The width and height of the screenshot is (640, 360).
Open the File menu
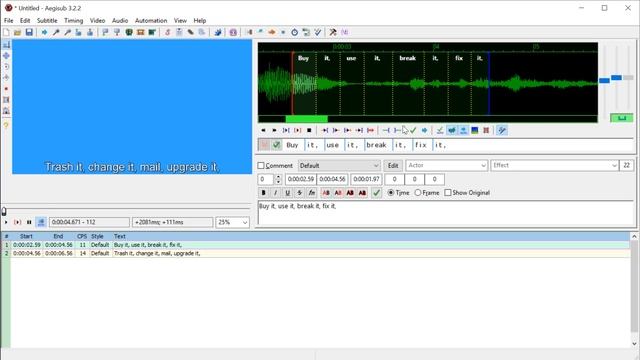coord(9,20)
